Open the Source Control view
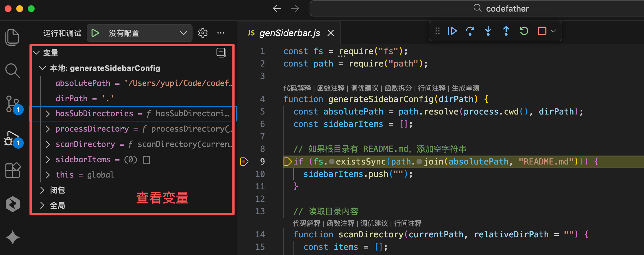Image resolution: width=644 pixels, height=255 pixels. pyautogui.click(x=13, y=104)
